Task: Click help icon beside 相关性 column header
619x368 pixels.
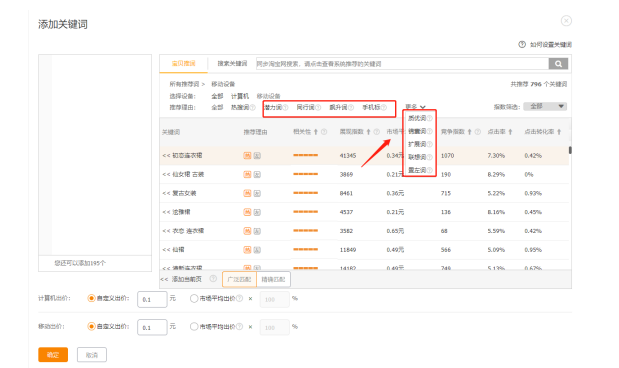Action: coord(324,132)
